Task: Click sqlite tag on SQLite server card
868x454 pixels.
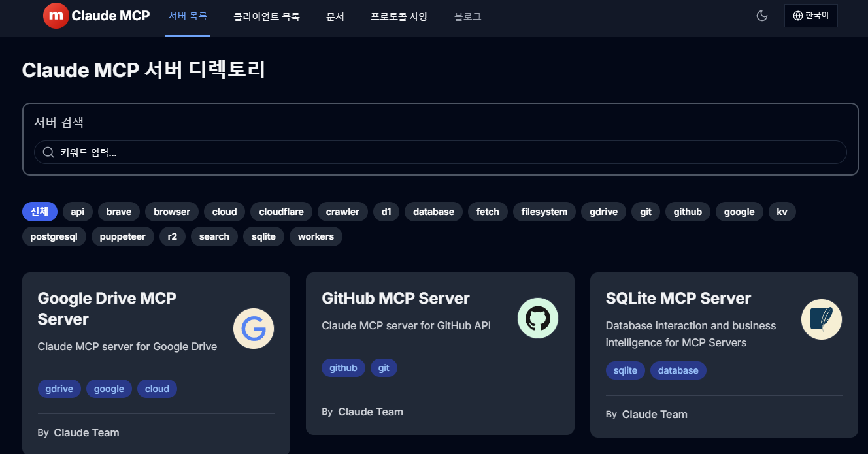Action: pos(626,370)
